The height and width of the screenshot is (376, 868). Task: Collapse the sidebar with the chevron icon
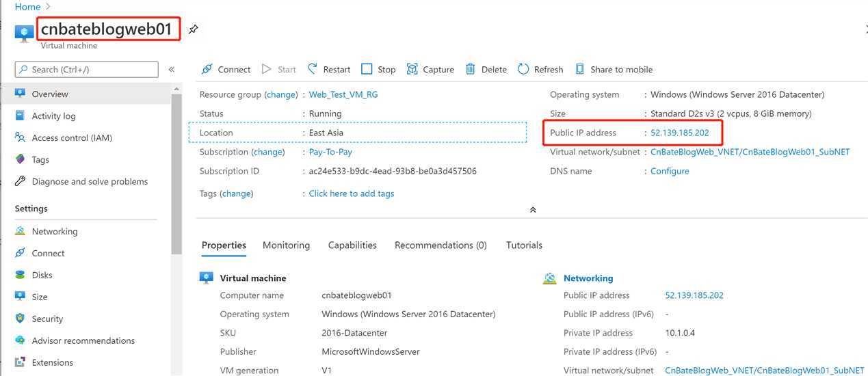(172, 69)
